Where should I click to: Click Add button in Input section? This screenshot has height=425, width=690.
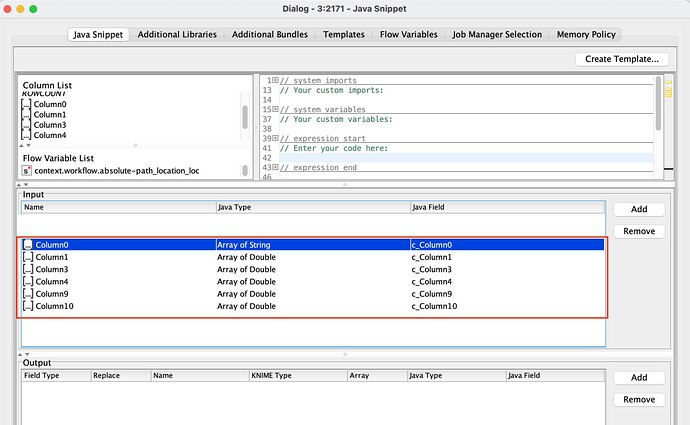pos(639,209)
